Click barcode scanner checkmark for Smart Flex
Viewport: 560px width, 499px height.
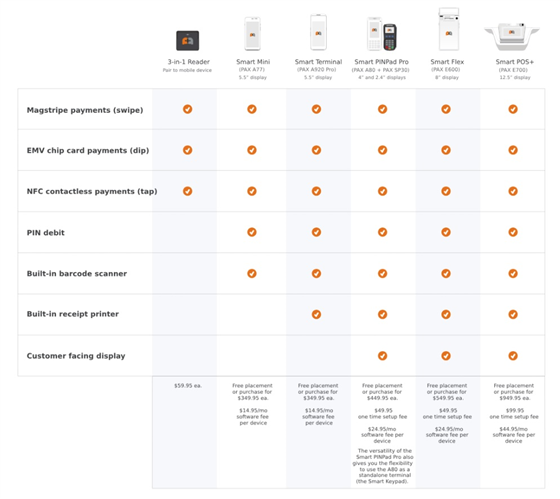coord(446,273)
